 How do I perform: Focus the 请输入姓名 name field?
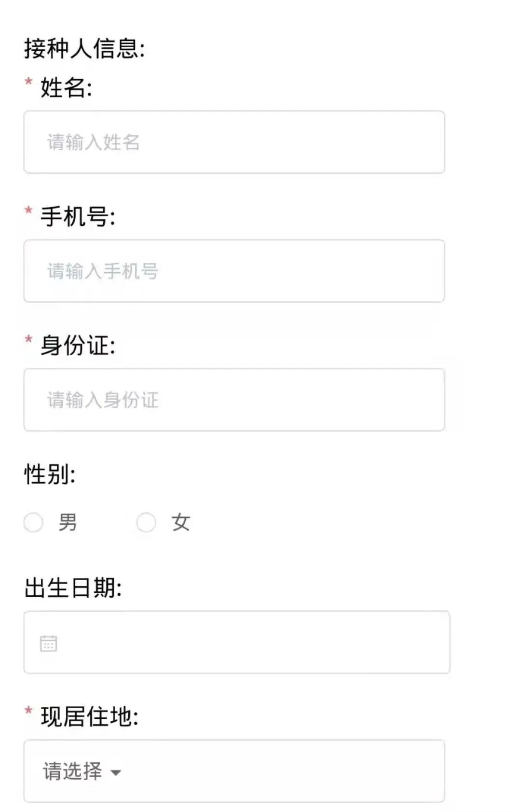234,142
